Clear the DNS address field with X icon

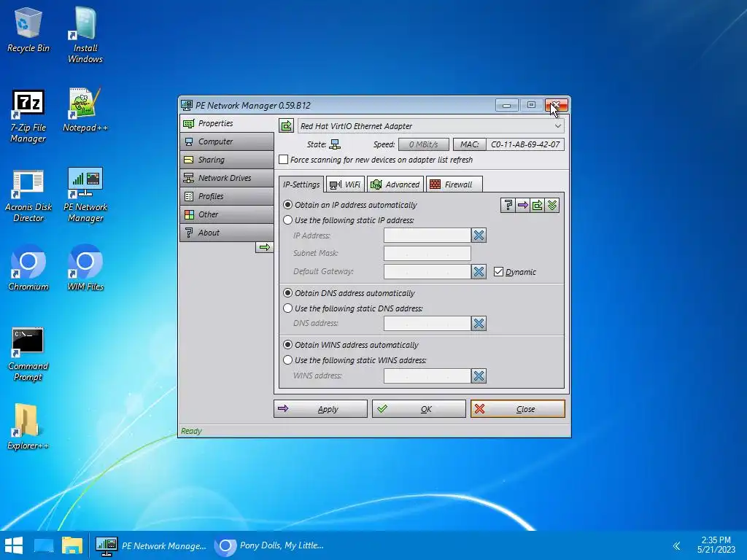click(479, 323)
